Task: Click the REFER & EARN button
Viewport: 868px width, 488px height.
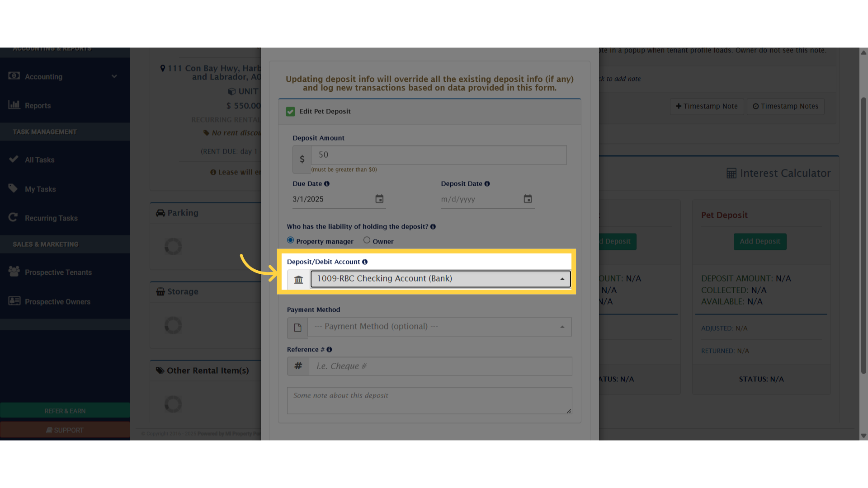Action: 65,410
